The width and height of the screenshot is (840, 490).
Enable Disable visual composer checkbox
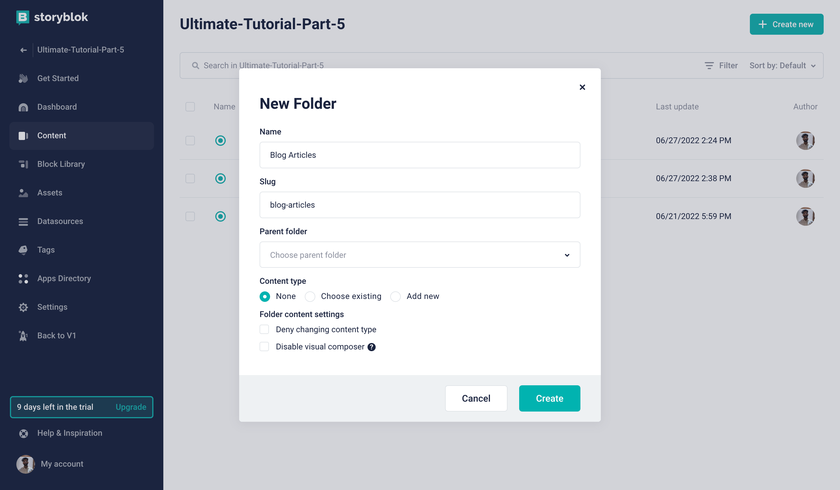pos(264,346)
